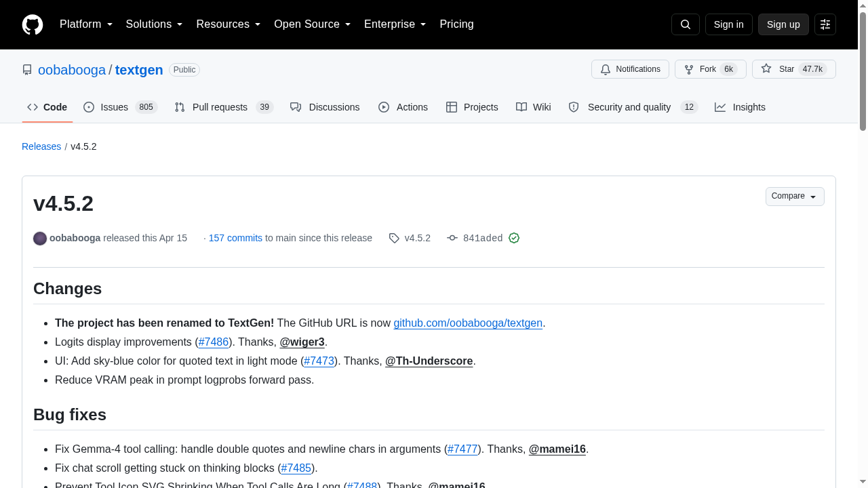Click the Bug fixes heading

70,415
